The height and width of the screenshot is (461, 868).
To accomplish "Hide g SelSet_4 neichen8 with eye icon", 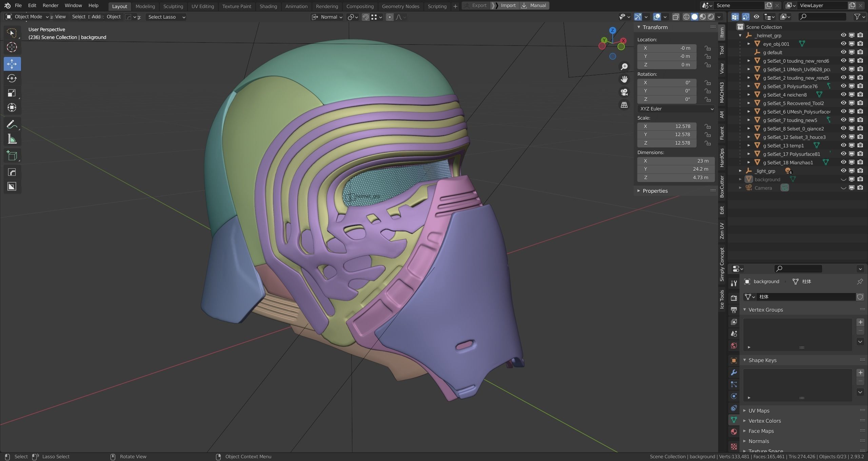I will click(x=843, y=95).
